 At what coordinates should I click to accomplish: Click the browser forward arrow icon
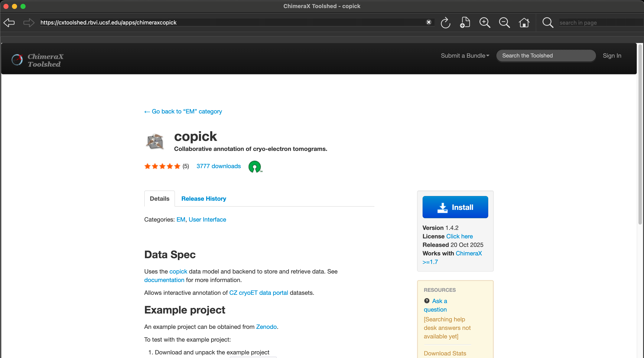[29, 23]
